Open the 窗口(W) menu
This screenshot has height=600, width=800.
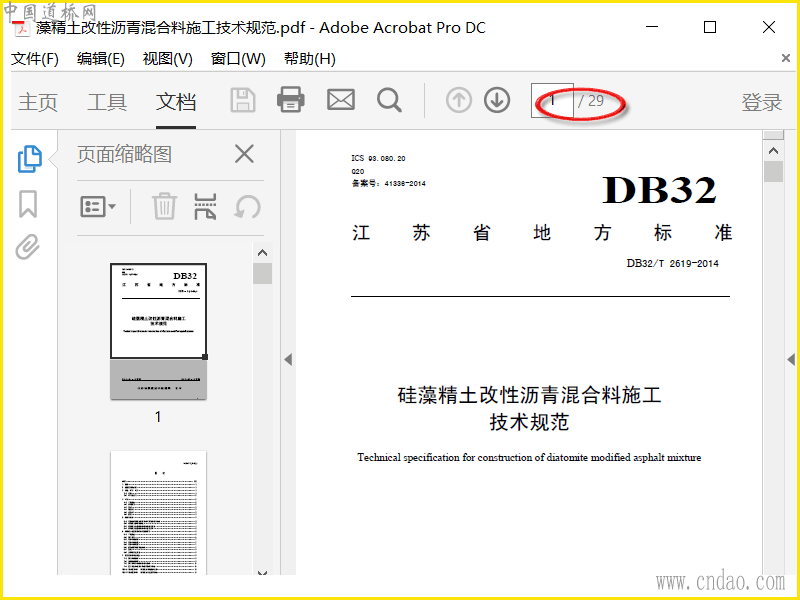(238, 59)
